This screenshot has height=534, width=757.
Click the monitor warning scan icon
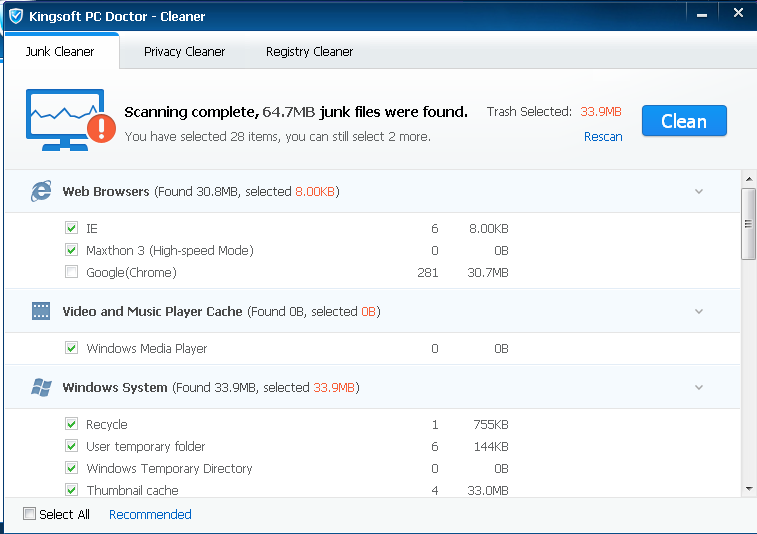pyautogui.click(x=70, y=120)
